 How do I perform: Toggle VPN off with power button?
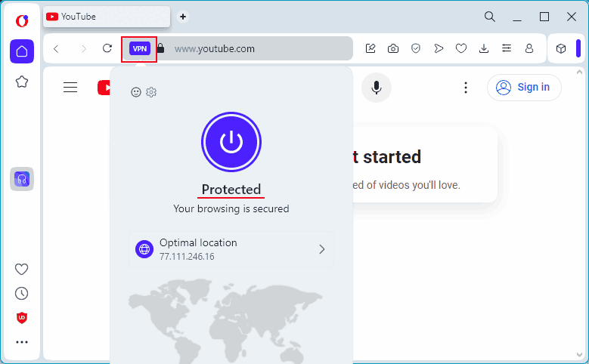point(231,142)
